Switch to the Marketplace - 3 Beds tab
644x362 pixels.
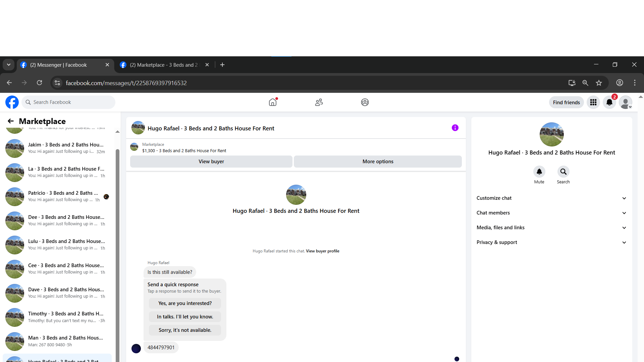164,65
